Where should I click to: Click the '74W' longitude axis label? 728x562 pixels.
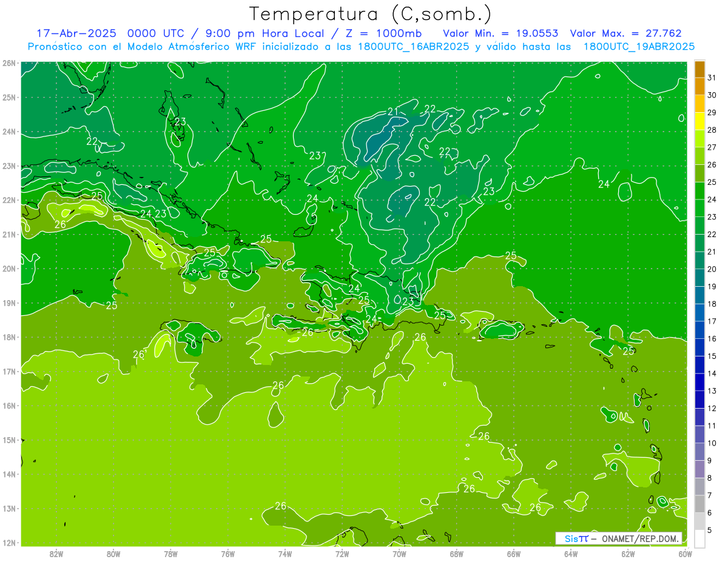(285, 554)
